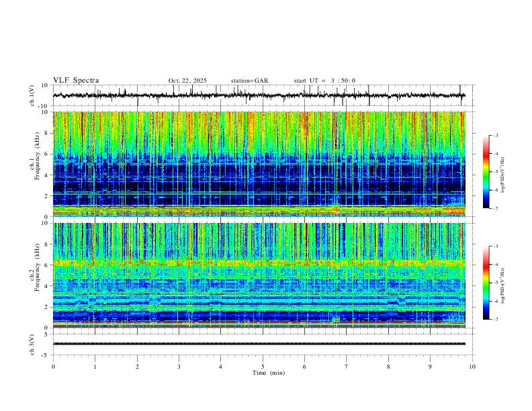Image resolution: width=532 pixels, height=411 pixels.
Task: Click the 'ch.1(V)' waveform axis label
Action: 32,95
